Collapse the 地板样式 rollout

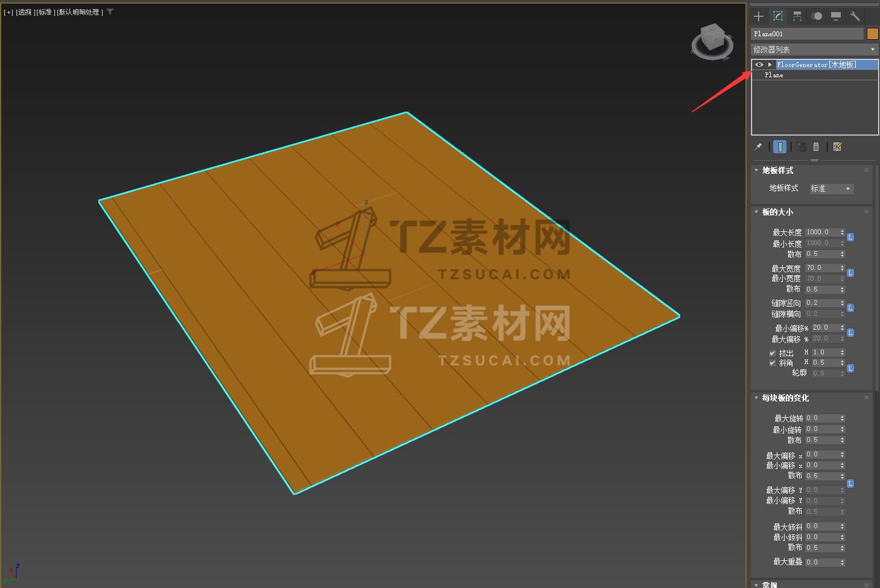tap(756, 170)
